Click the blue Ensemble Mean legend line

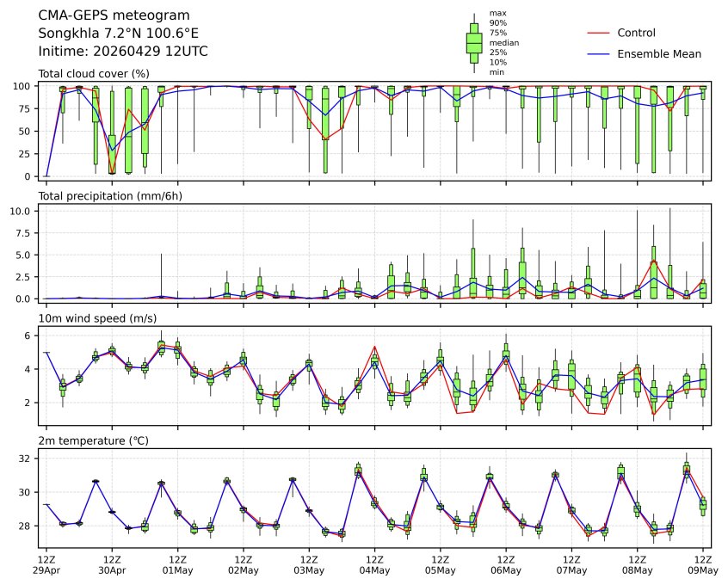point(598,53)
